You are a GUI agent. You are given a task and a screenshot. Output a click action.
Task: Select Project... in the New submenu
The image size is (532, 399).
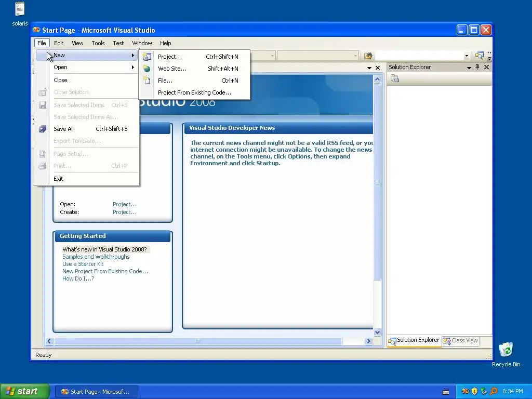tap(195, 57)
